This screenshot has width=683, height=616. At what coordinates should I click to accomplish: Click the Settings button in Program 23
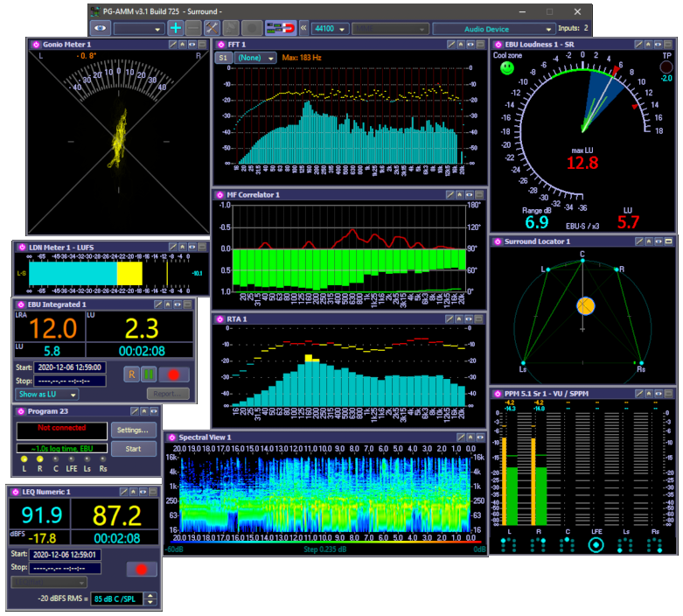(134, 430)
